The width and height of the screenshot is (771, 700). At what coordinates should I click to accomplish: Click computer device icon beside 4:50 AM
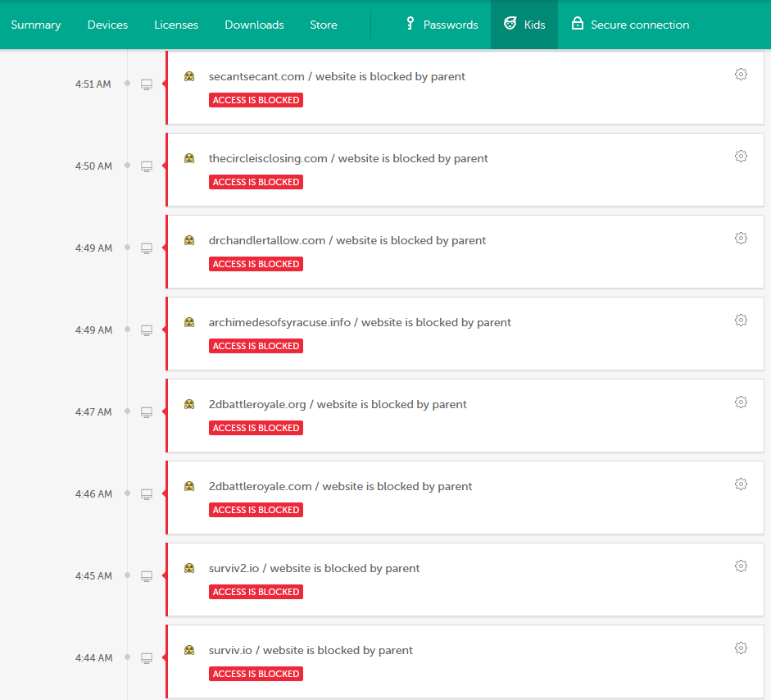pos(147,166)
